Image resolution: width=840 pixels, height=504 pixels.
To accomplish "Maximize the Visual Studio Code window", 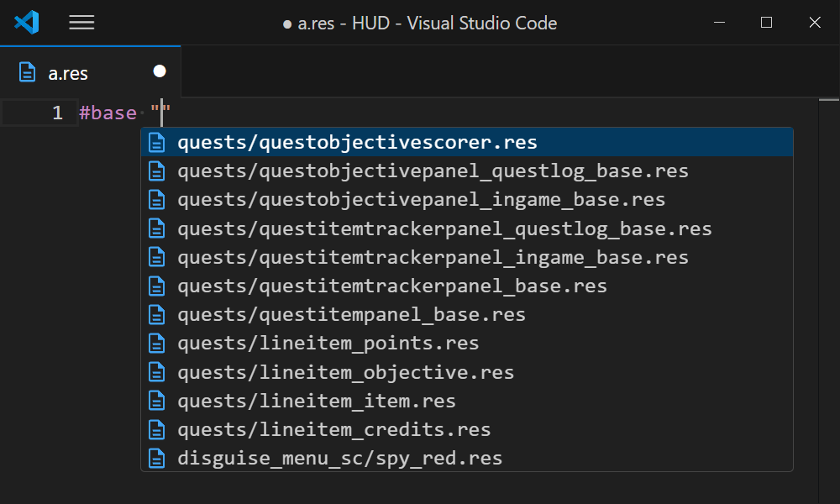I will 767,23.
